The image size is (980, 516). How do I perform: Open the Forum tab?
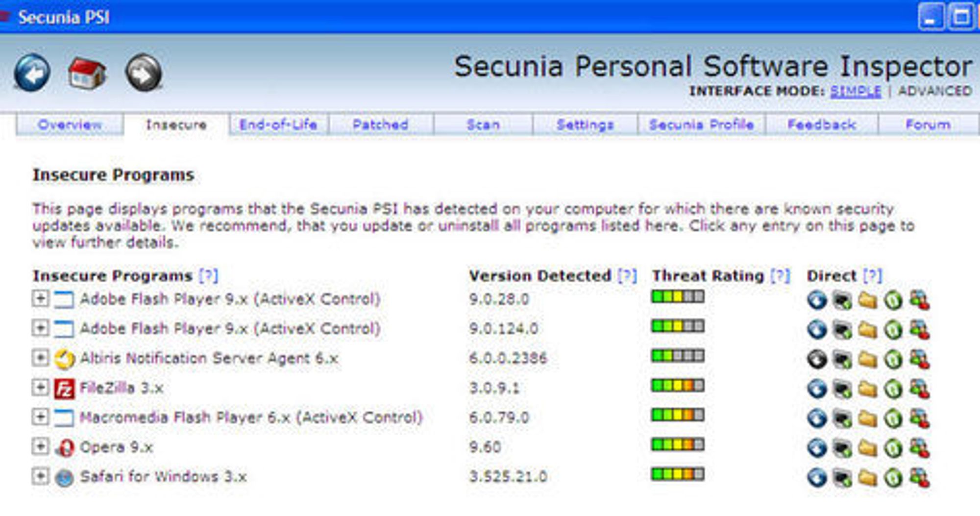[x=928, y=124]
